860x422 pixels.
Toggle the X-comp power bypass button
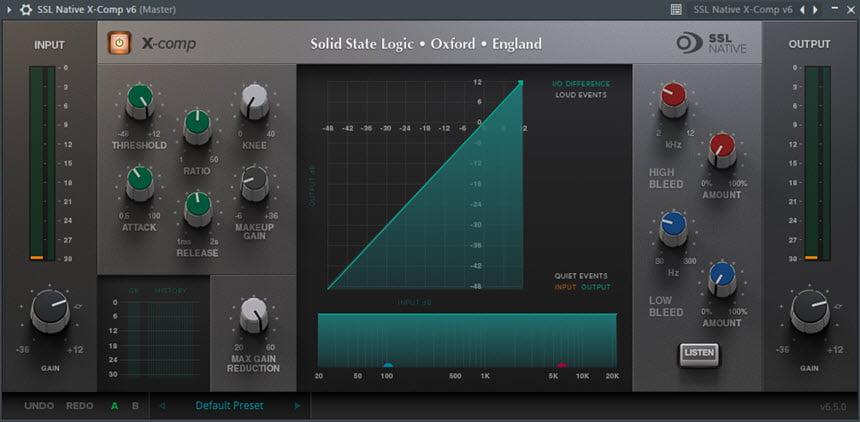(120, 43)
